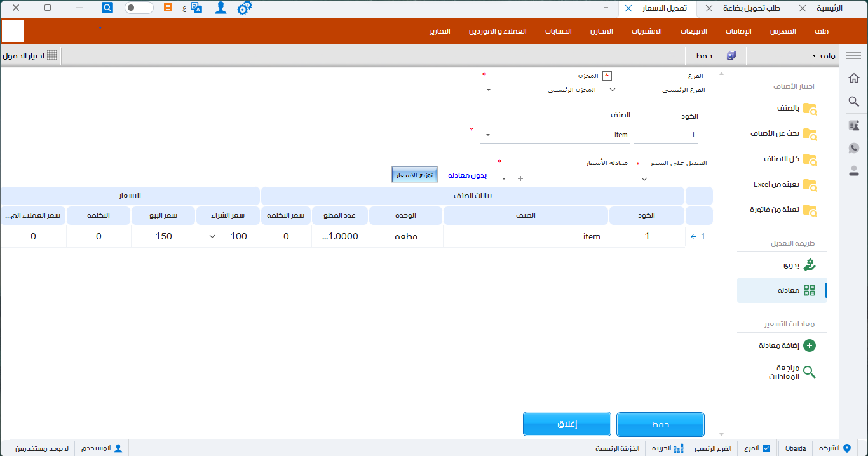This screenshot has width=868, height=456.
Task: Toggle the dark mode switch in title bar
Action: [139, 8]
